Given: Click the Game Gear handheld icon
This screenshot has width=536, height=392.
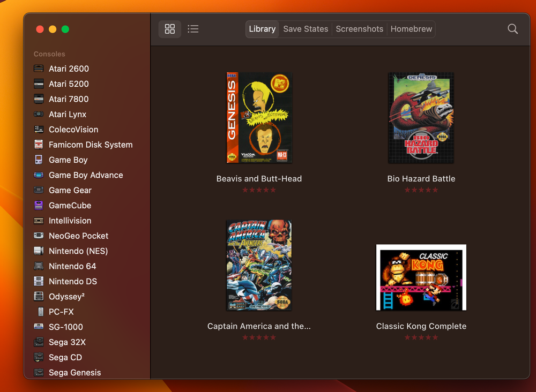Looking at the screenshot, I should 39,190.
